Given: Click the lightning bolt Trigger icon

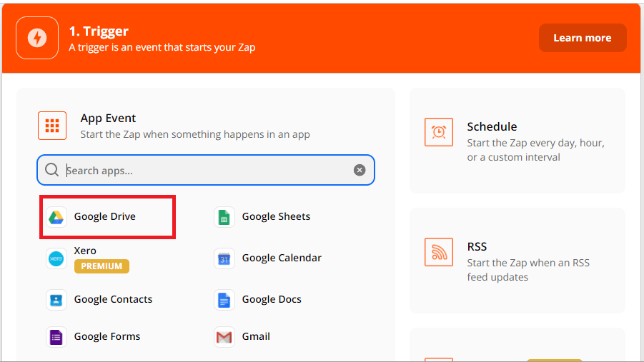Looking at the screenshot, I should coord(37,38).
